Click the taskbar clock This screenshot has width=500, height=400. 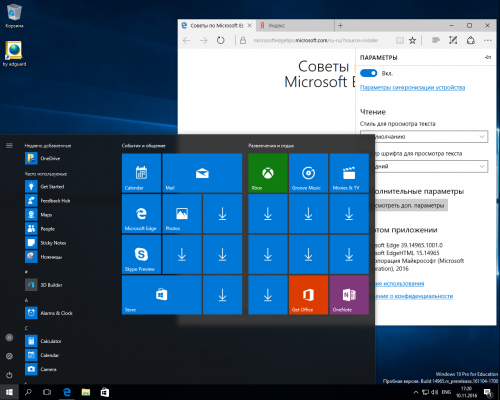pyautogui.click(x=466, y=392)
